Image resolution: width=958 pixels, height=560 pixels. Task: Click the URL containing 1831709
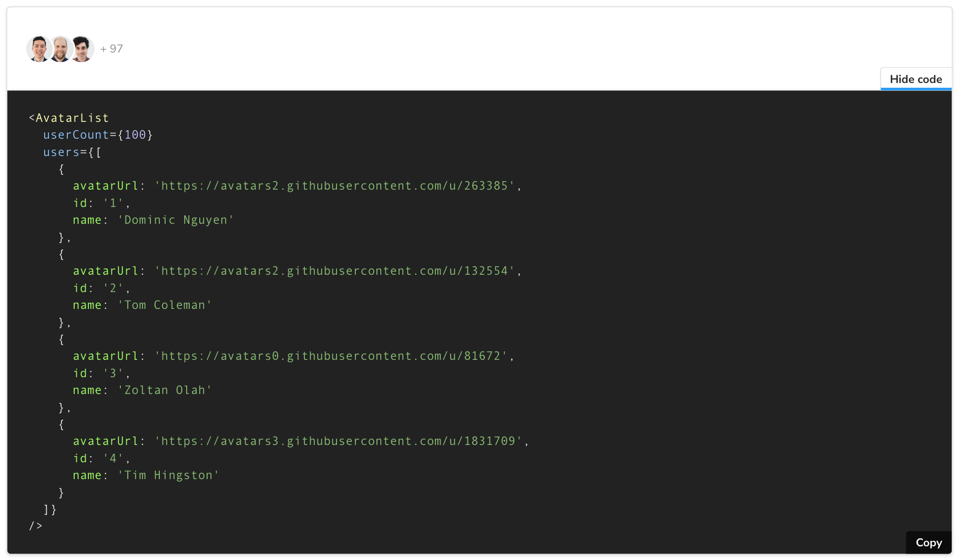341,441
